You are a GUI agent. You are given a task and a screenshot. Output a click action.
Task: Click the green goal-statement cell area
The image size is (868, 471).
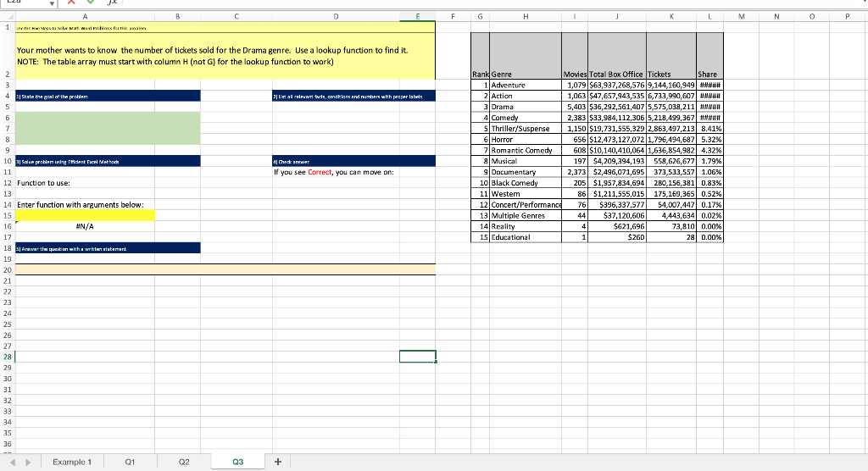pyautogui.click(x=108, y=129)
